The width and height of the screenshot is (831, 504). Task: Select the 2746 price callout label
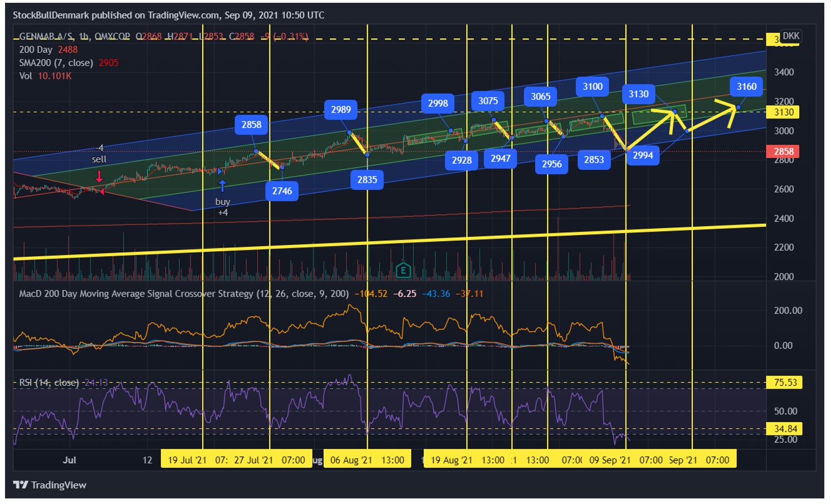[x=282, y=191]
